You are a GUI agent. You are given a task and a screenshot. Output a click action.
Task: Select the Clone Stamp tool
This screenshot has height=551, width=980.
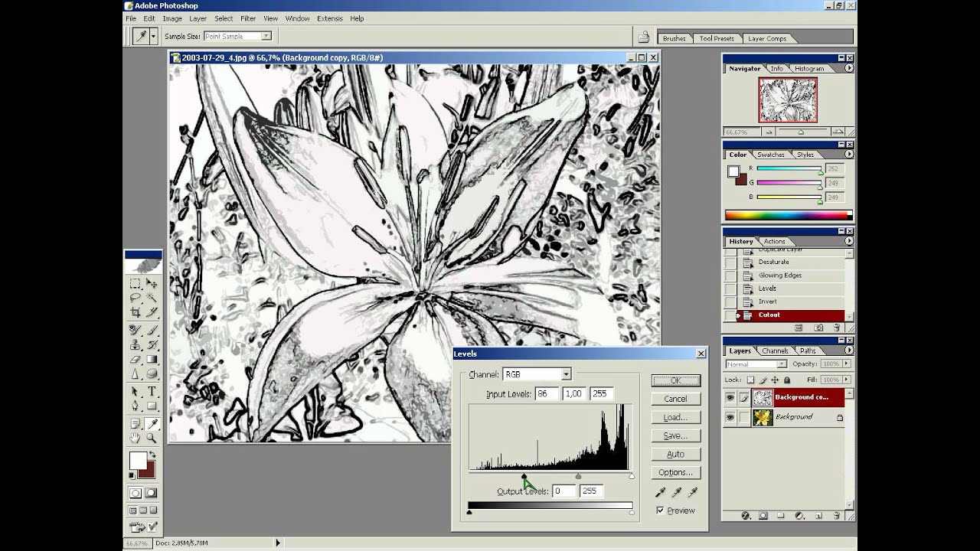click(x=136, y=344)
